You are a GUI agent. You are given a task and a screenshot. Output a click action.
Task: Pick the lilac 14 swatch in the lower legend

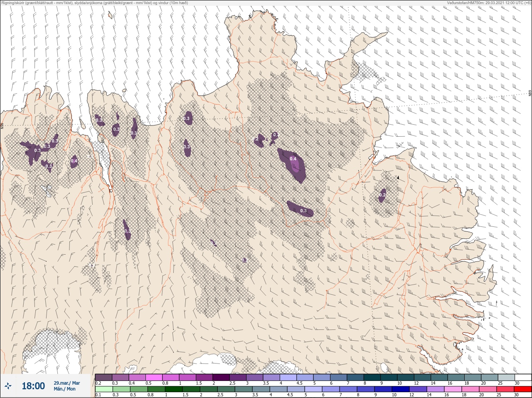[x=436, y=389]
